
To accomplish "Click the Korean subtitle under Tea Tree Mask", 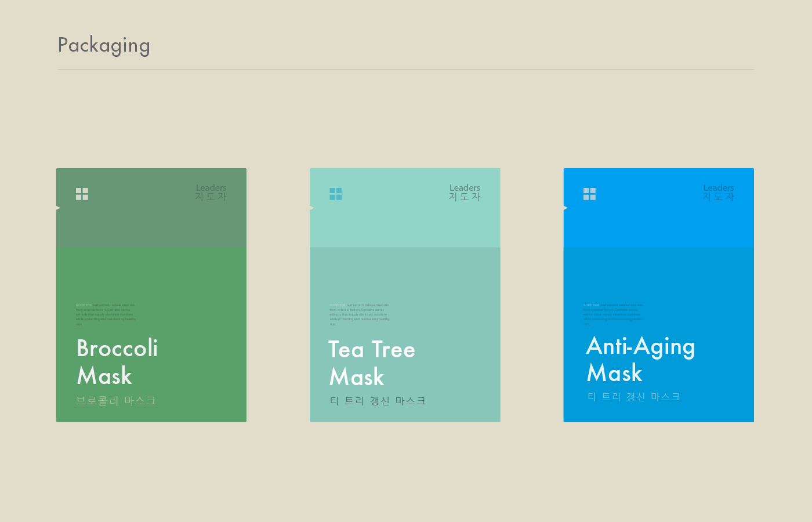I will tap(378, 401).
